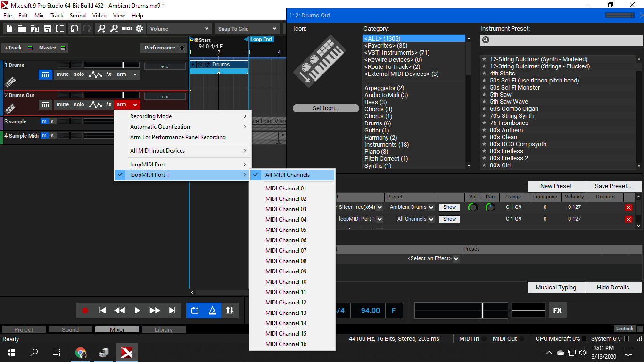
Task: Open the arm options arrow on Drums track
Action: pyautogui.click(x=135, y=74)
